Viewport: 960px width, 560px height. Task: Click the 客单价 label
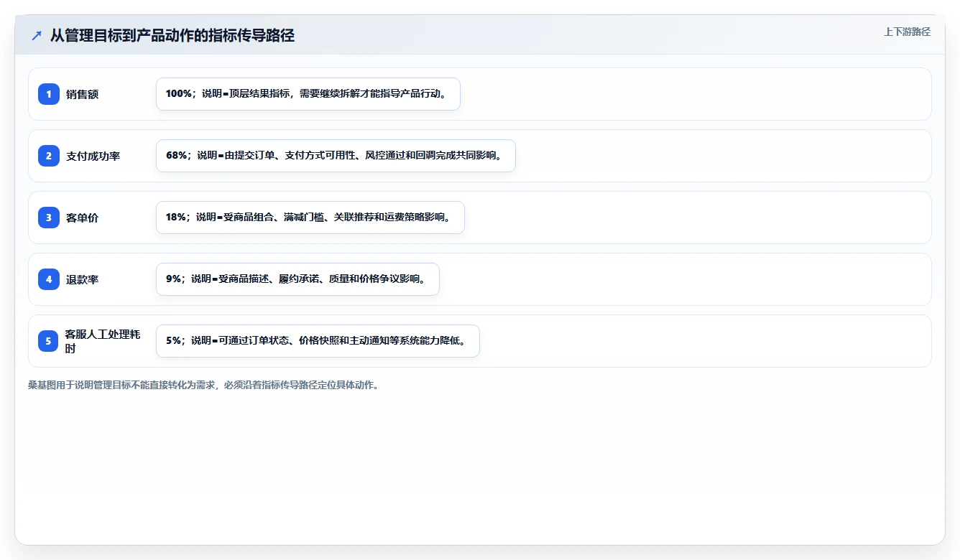[83, 218]
